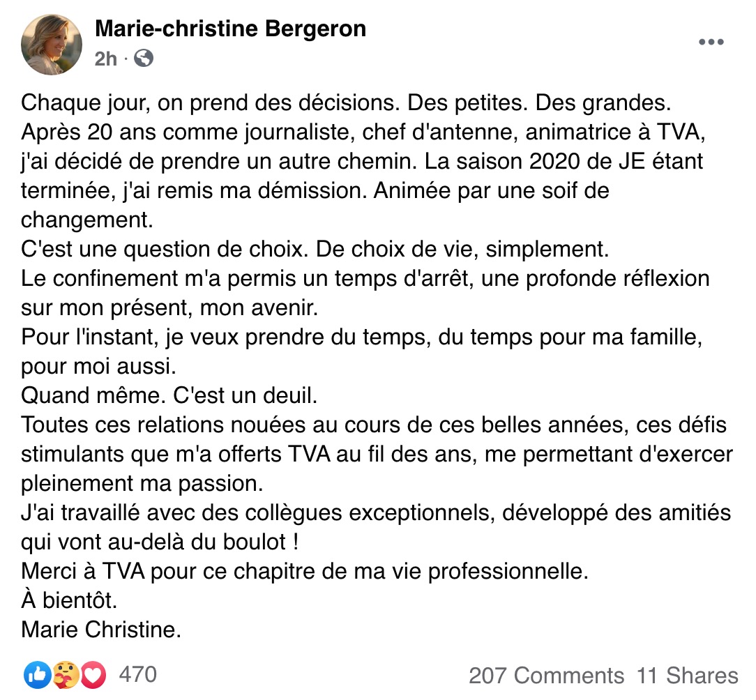Click the 'Marie Christine.' signature line
This screenshot has height=700, width=756.
click(x=101, y=630)
